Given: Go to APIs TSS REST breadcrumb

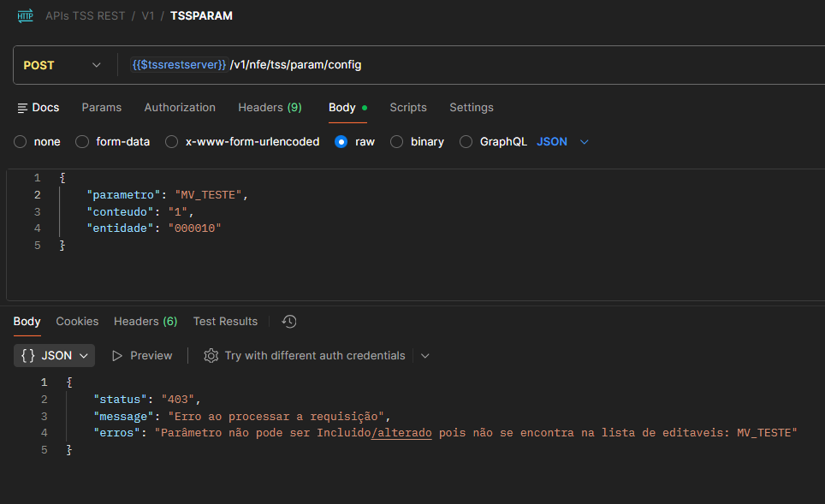Looking at the screenshot, I should (87, 15).
